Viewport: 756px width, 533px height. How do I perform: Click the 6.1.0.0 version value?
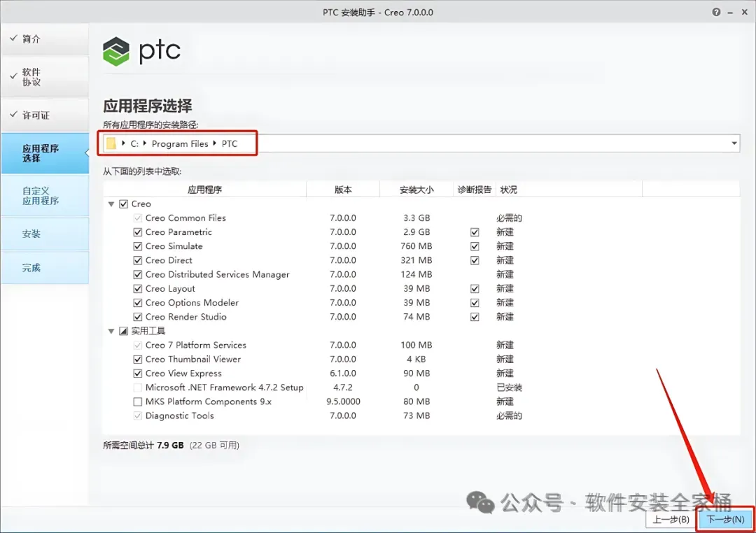[x=343, y=374]
